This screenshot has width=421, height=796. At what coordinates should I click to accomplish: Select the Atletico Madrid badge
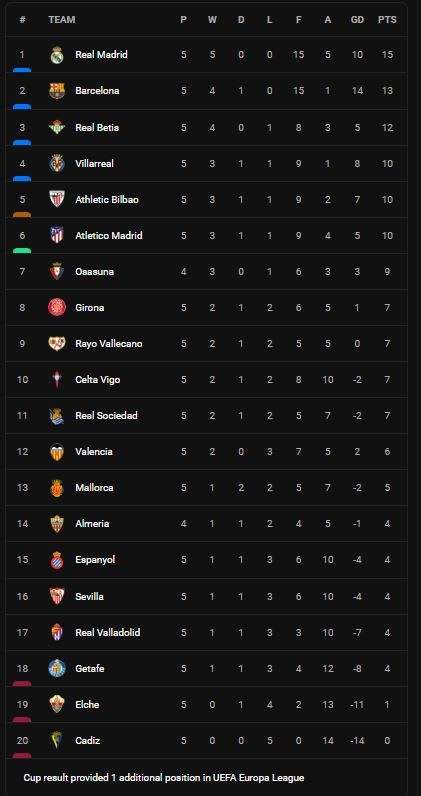click(x=57, y=236)
